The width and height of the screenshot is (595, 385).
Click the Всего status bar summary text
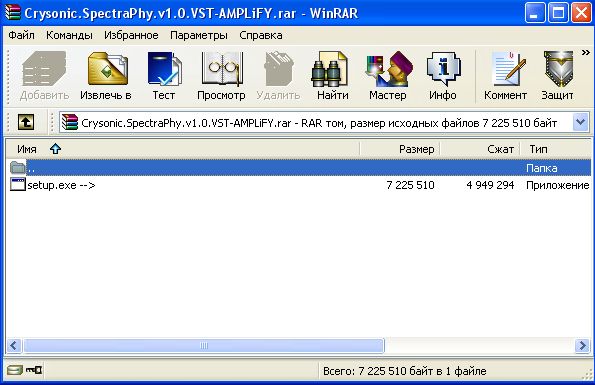pos(405,371)
